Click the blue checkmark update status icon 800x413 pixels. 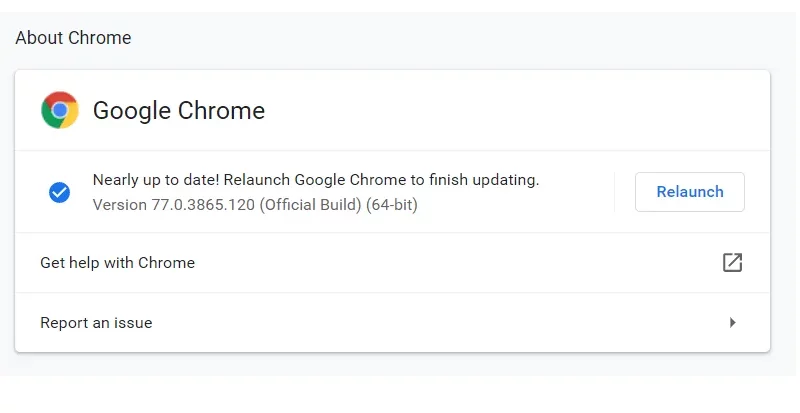(60, 192)
